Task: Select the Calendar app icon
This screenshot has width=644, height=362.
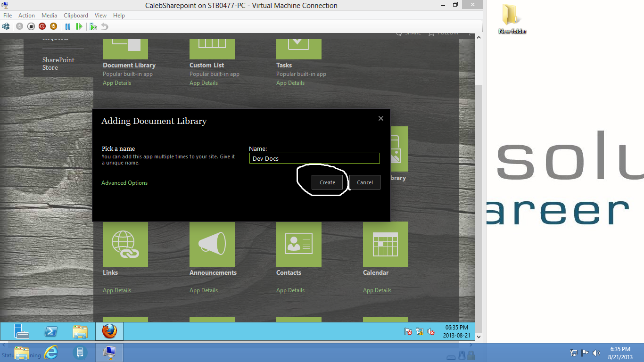Action: pyautogui.click(x=386, y=244)
